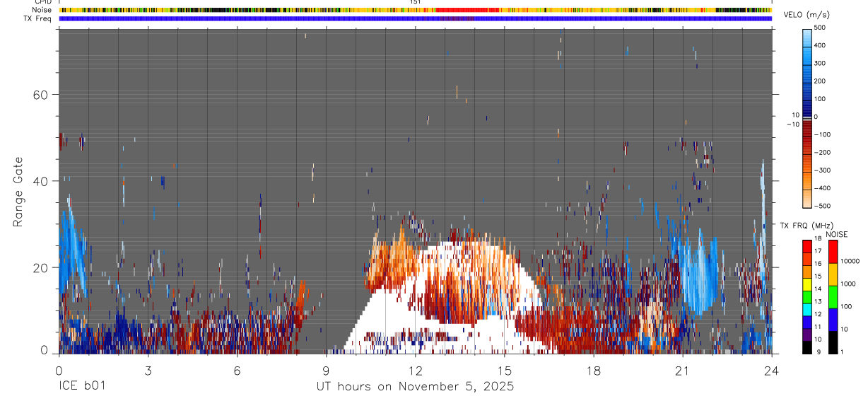Viewport: 868px width, 401px height.
Task: Click the cyan swatch in TX FRQ legend
Action: click(x=807, y=310)
